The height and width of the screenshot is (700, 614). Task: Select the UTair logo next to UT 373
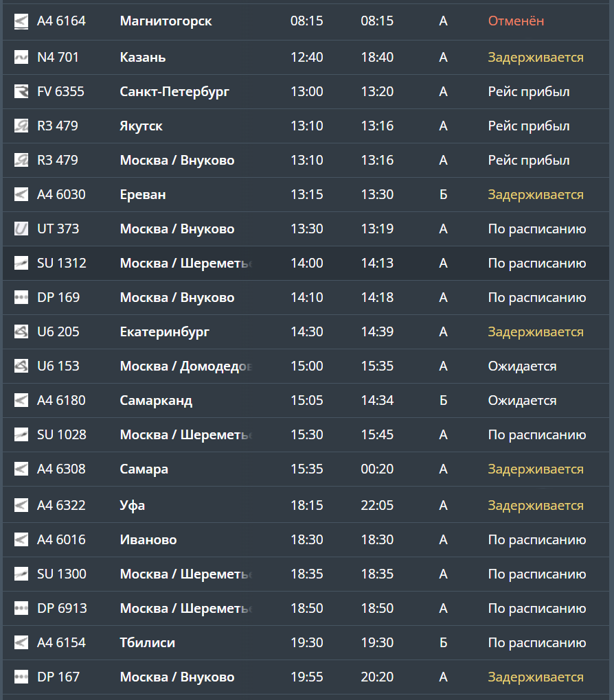click(21, 229)
